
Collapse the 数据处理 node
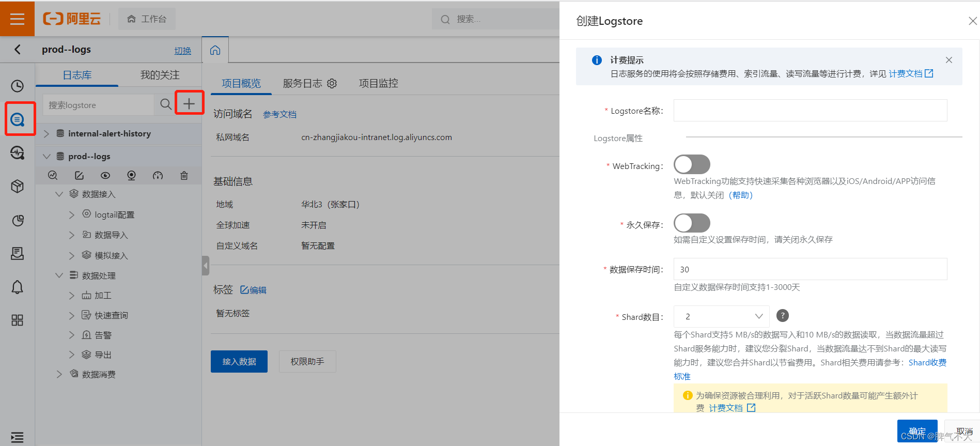tap(59, 275)
